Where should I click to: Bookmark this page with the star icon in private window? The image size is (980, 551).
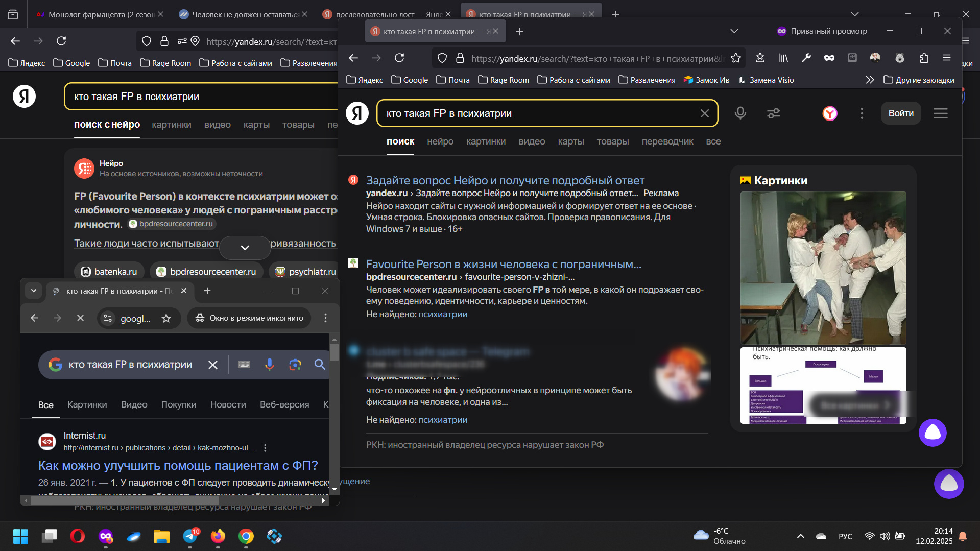(736, 58)
